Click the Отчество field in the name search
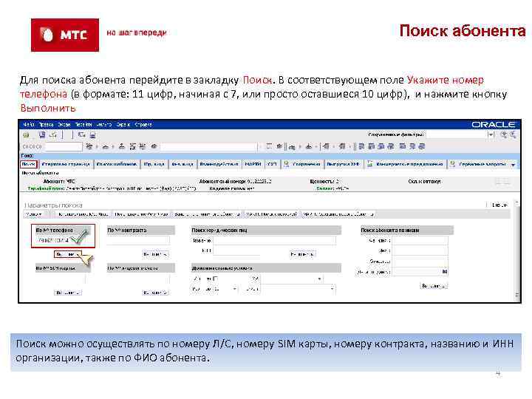 click(420, 262)
